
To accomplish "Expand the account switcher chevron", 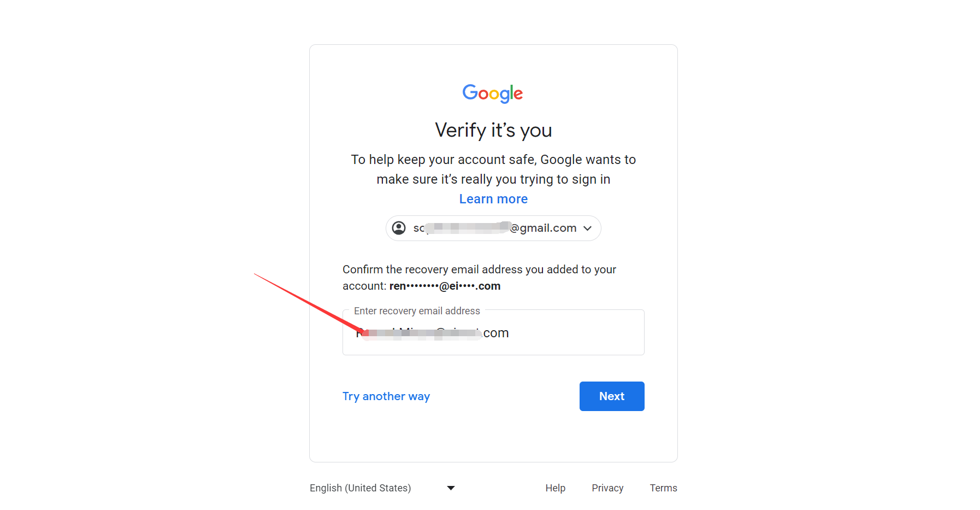I will [588, 228].
